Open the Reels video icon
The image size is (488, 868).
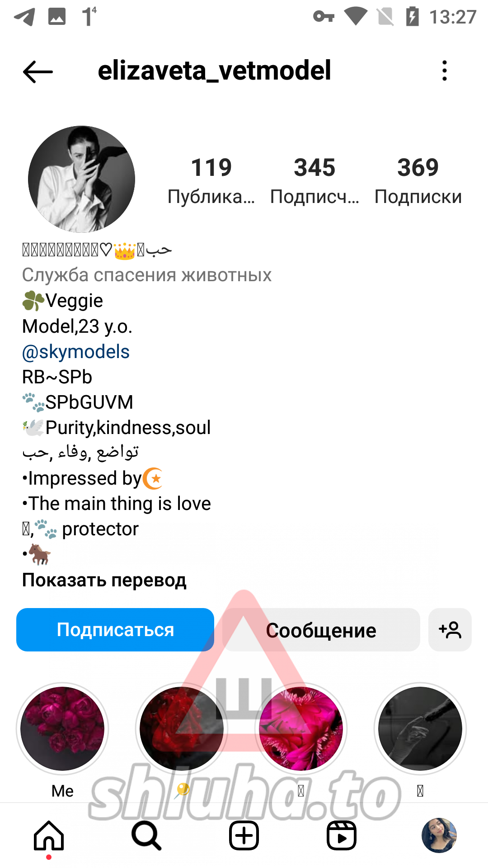pyautogui.click(x=342, y=835)
